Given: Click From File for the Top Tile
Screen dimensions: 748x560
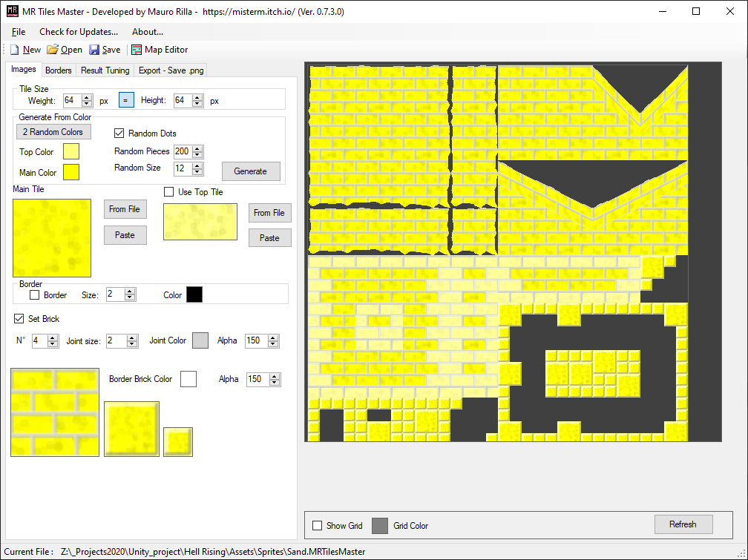Looking at the screenshot, I should click(269, 213).
